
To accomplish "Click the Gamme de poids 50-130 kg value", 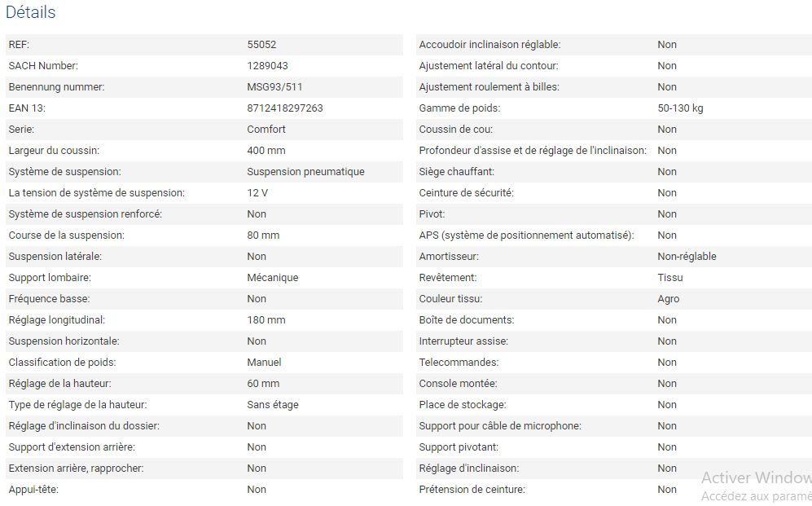I will (680, 108).
